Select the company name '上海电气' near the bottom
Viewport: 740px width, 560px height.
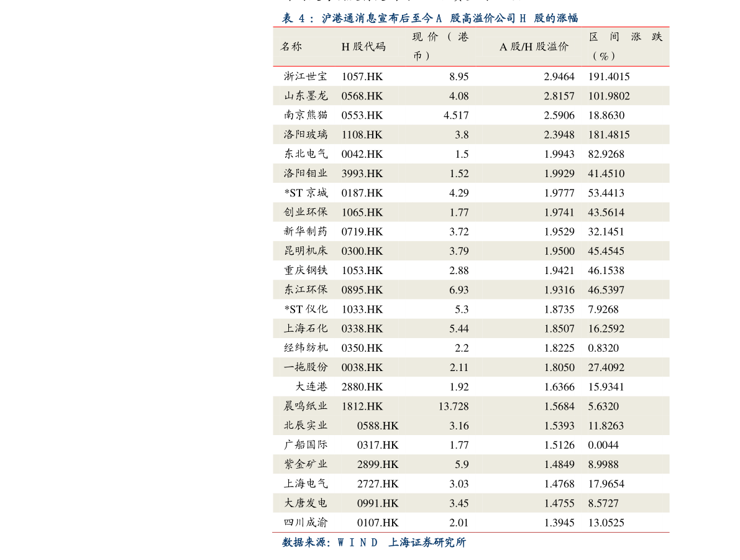pos(305,484)
